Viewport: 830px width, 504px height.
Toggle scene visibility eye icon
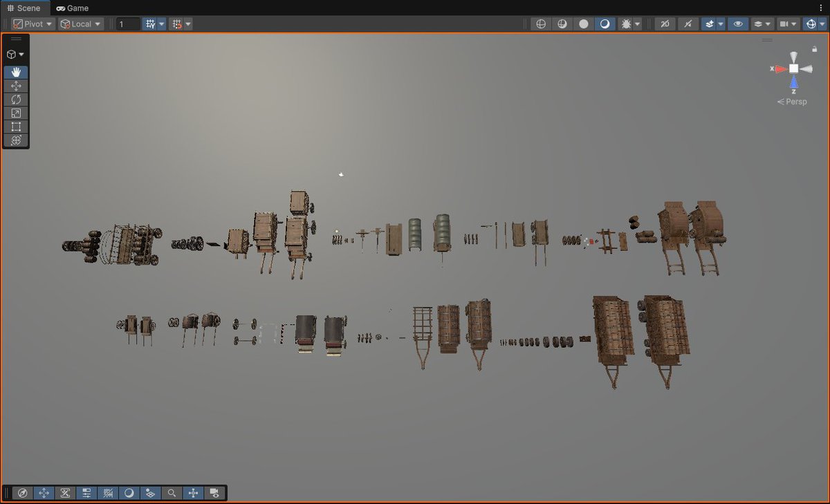coord(738,24)
